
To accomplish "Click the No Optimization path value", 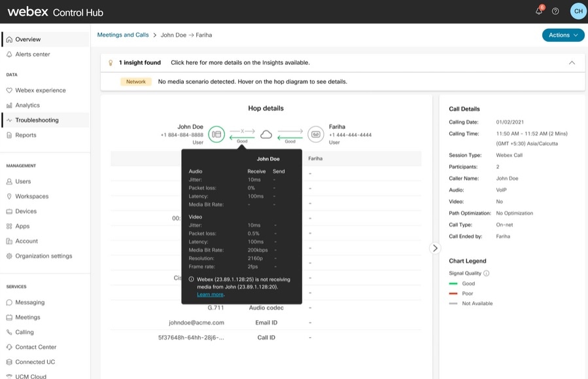I will pyautogui.click(x=515, y=213).
